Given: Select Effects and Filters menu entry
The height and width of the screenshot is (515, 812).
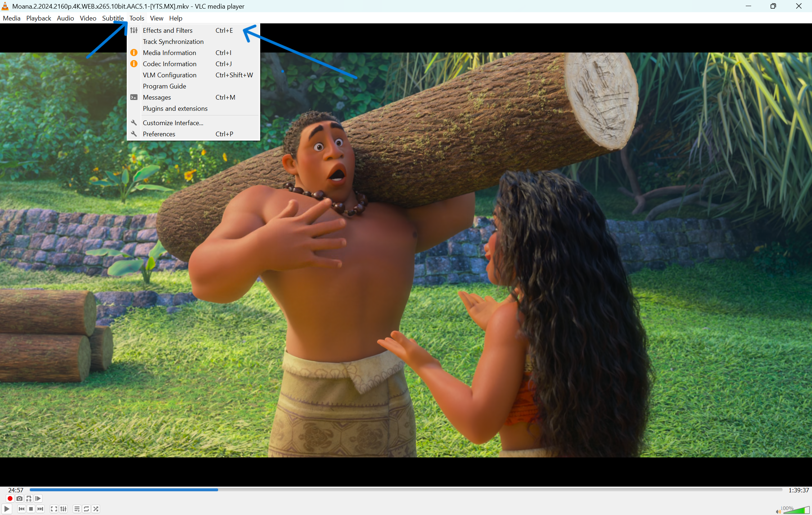Looking at the screenshot, I should (168, 31).
